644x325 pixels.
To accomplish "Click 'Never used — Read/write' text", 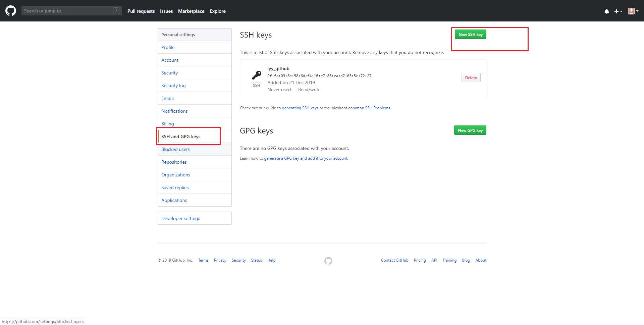I will pos(294,90).
